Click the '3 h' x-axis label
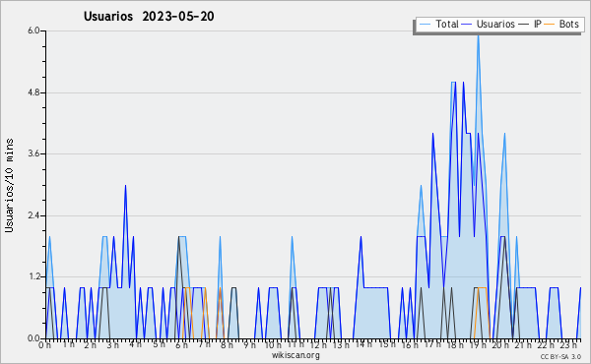 [x=112, y=345]
